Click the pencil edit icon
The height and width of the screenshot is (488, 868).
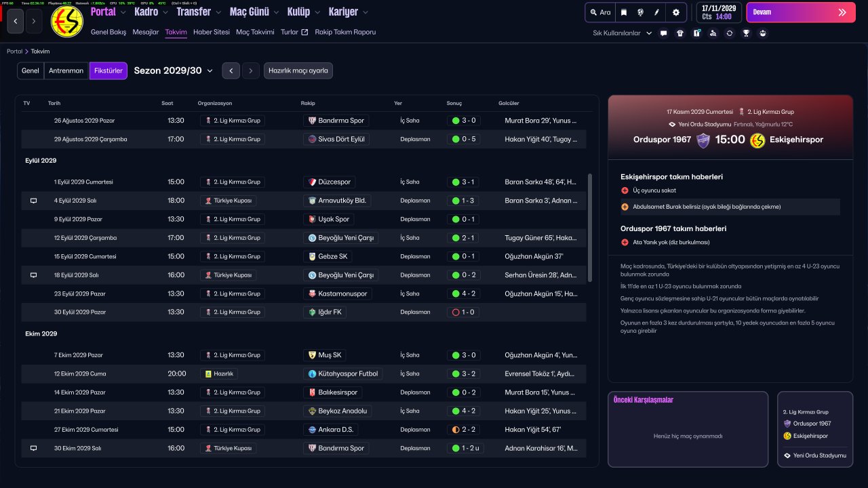point(658,12)
